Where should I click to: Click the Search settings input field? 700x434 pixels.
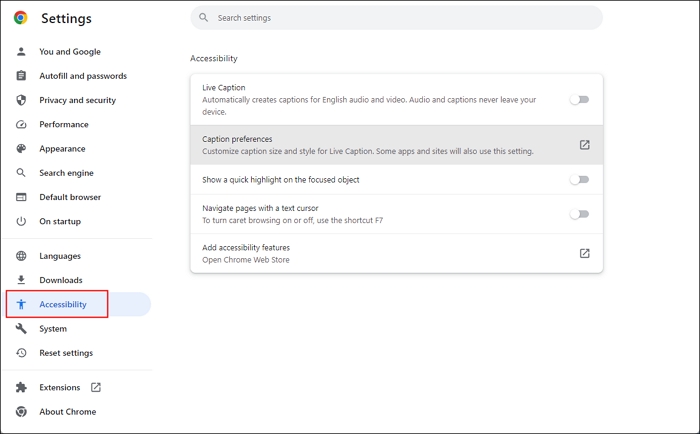point(400,18)
